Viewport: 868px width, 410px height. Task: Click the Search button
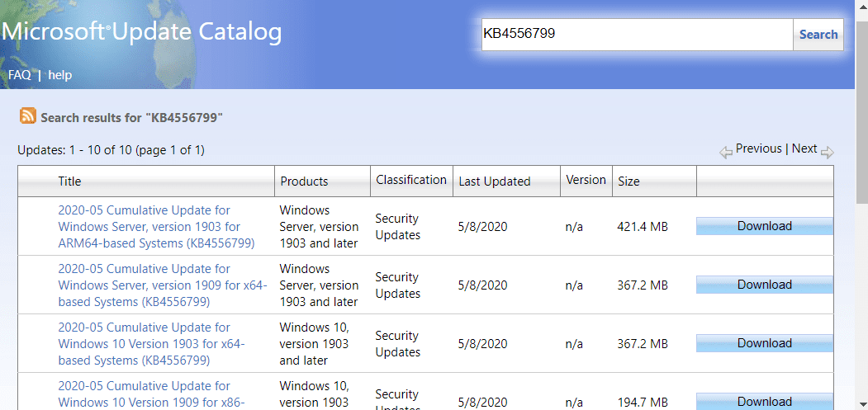(818, 35)
